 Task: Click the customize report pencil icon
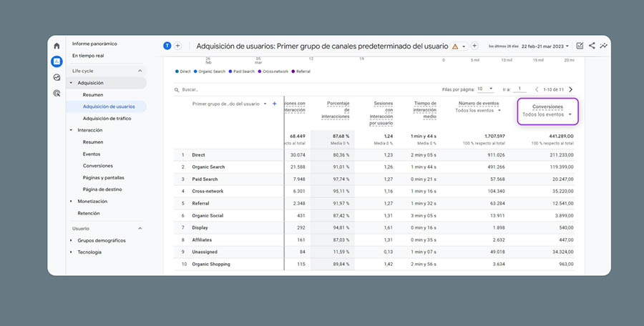(x=580, y=46)
